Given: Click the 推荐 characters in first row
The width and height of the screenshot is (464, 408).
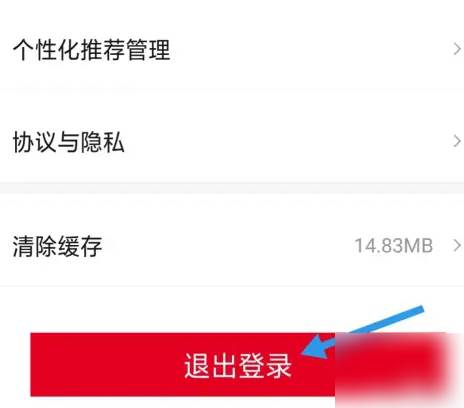Looking at the screenshot, I should (x=103, y=50).
